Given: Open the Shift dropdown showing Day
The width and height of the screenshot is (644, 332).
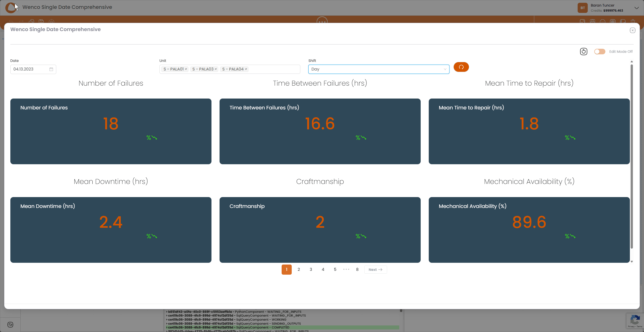Looking at the screenshot, I should pos(379,69).
